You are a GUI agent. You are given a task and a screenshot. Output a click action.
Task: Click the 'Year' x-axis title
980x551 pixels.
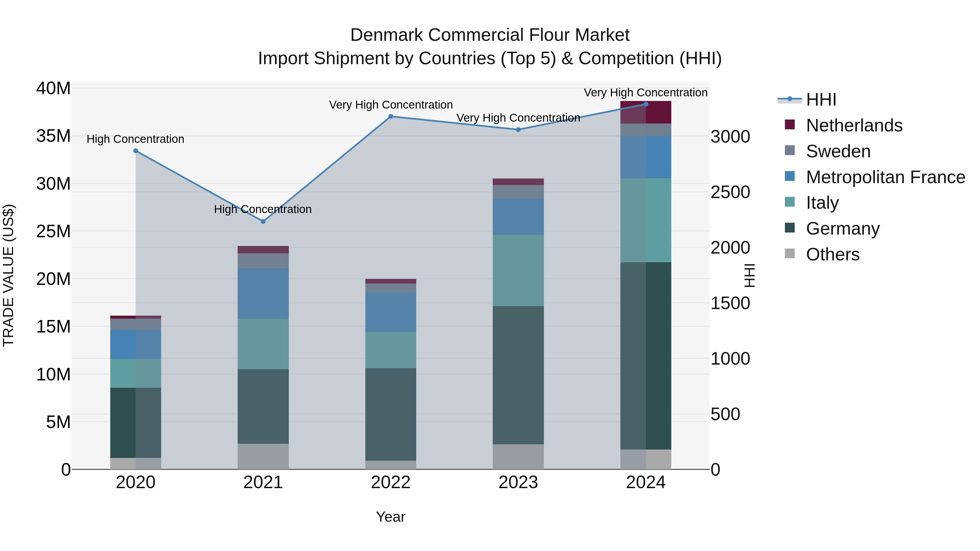pyautogui.click(x=391, y=517)
